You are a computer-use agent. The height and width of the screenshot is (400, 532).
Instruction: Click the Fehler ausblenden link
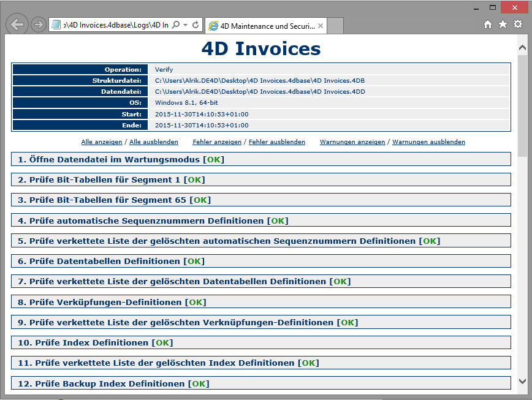click(x=276, y=142)
